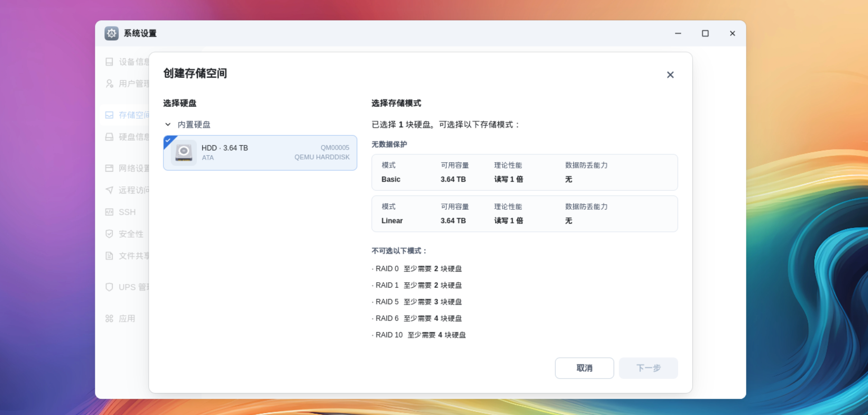Click the RAID 10 requirement line
This screenshot has width=868, height=415.
click(419, 335)
